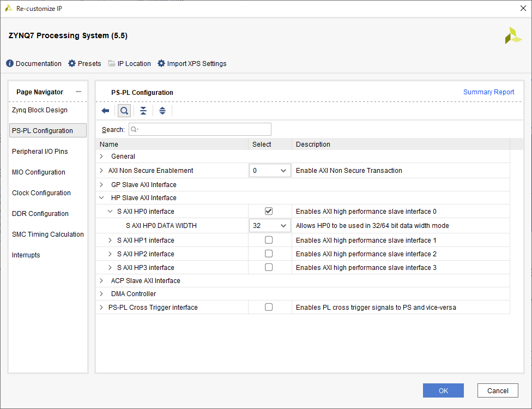Expand ACP Slave AXI Interface row
The height and width of the screenshot is (409, 532).
point(101,280)
